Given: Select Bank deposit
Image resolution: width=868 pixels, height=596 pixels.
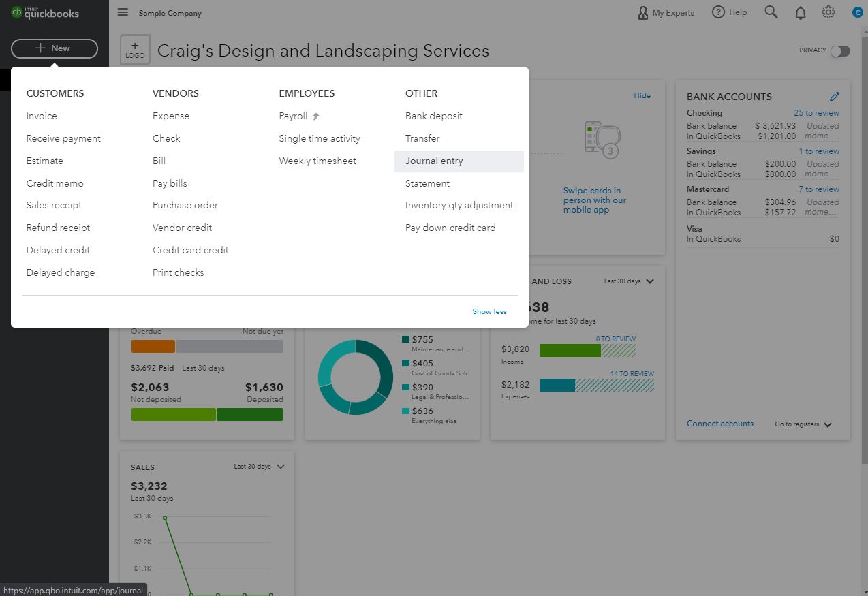Looking at the screenshot, I should pyautogui.click(x=434, y=116).
